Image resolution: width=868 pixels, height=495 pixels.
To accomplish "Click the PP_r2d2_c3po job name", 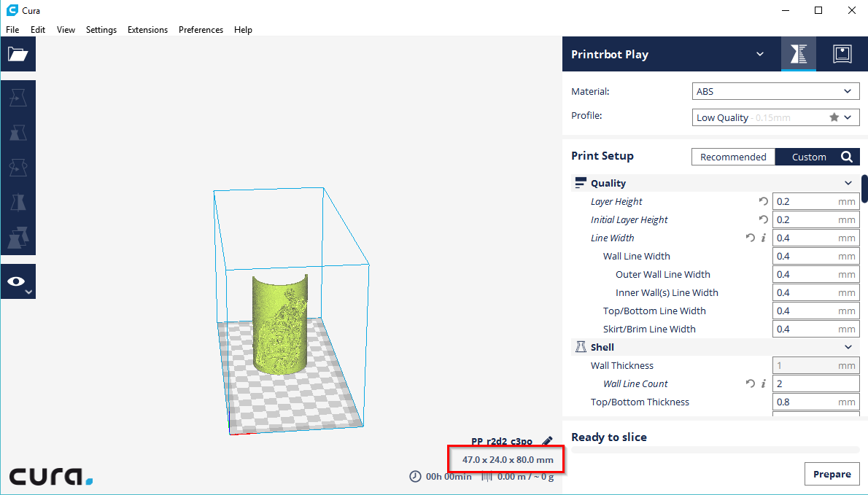I will [502, 441].
